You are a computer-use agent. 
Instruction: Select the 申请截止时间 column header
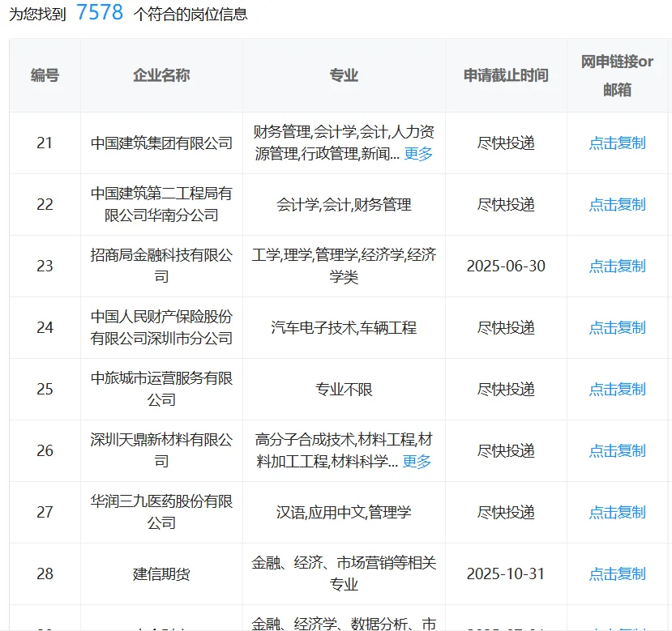(x=506, y=75)
